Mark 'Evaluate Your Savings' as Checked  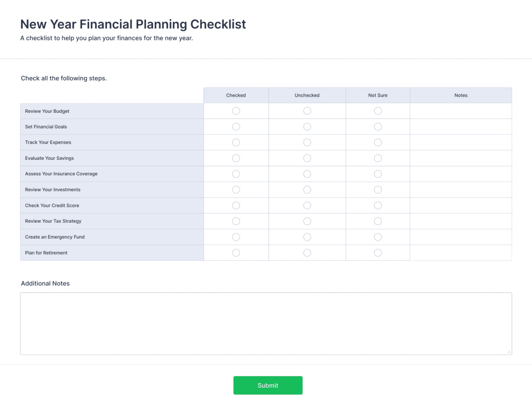coord(236,158)
